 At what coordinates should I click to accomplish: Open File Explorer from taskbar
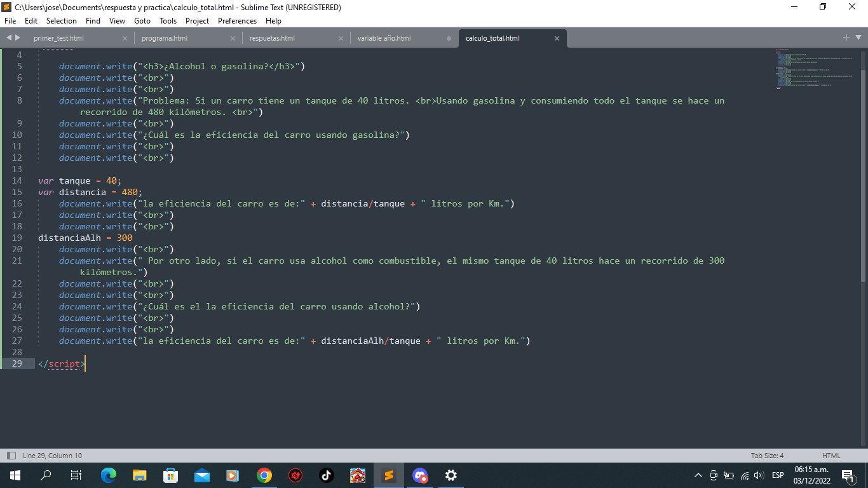(140, 475)
